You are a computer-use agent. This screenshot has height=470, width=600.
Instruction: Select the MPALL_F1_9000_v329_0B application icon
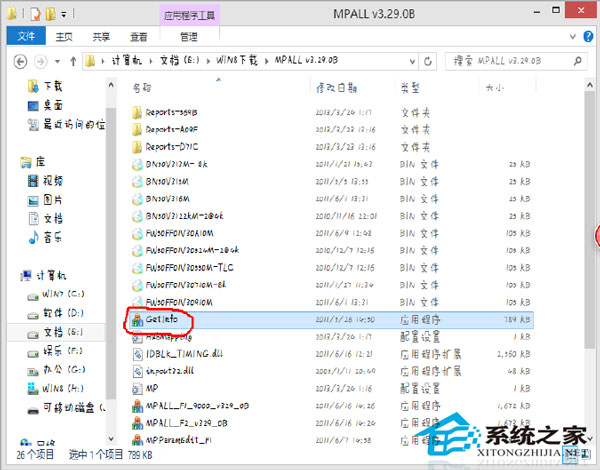[x=137, y=406]
